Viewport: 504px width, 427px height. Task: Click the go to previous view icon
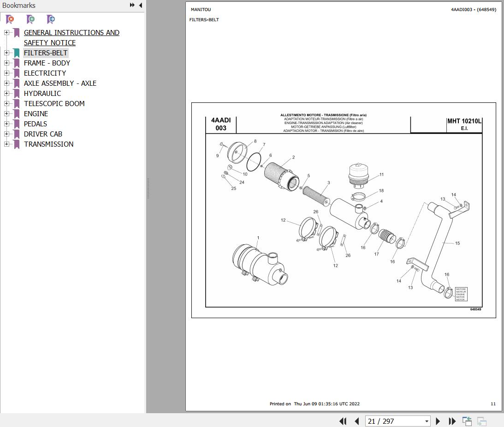click(467, 421)
